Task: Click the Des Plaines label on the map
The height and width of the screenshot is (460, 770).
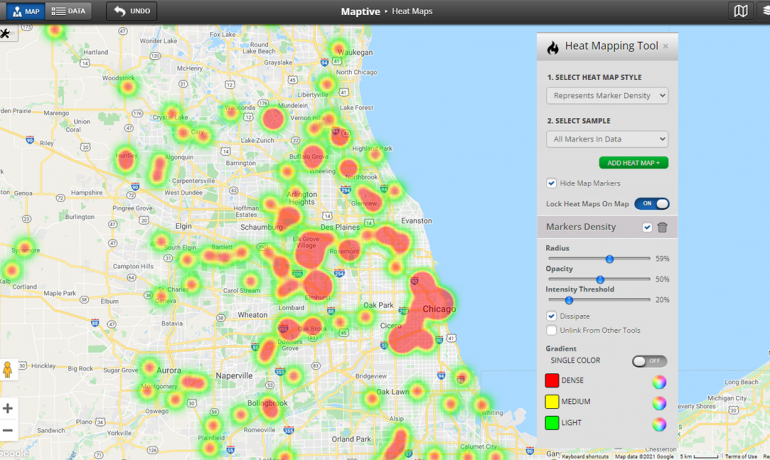Action: click(x=339, y=227)
